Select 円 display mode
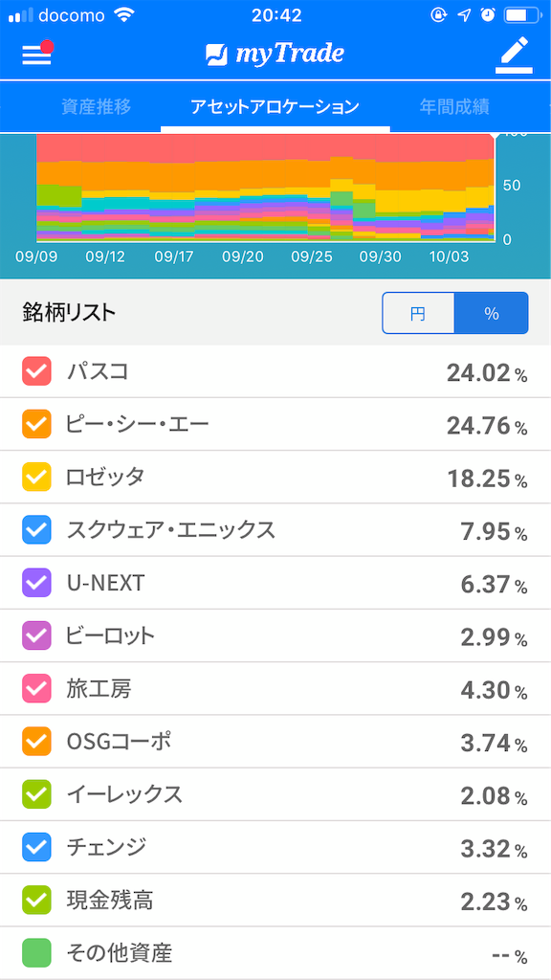Image resolution: width=551 pixels, height=980 pixels. pos(418,313)
